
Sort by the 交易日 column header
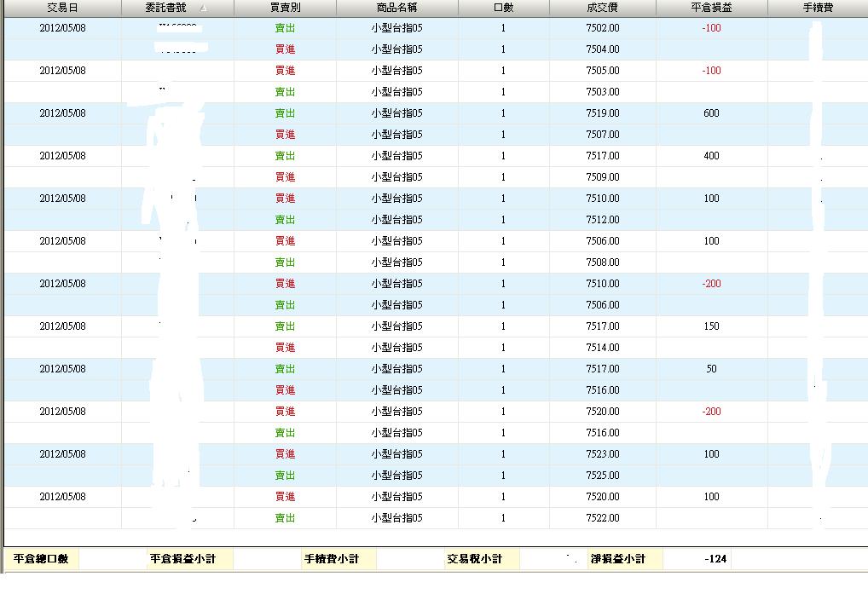tap(62, 8)
